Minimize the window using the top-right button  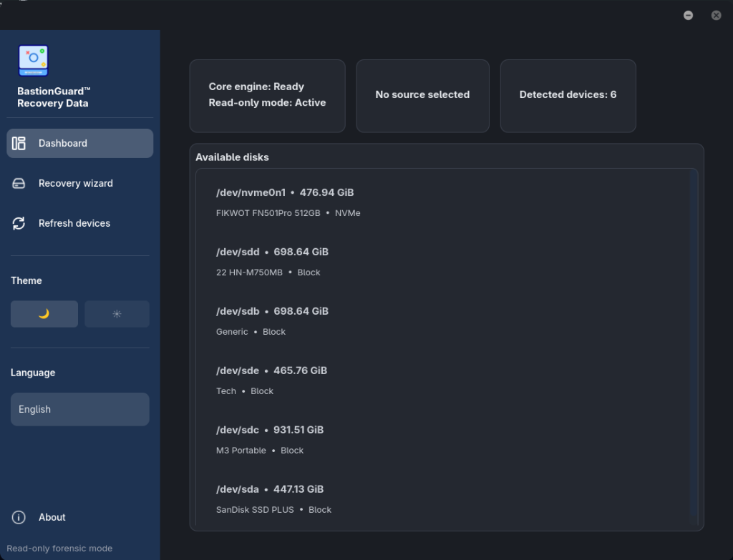pos(688,16)
